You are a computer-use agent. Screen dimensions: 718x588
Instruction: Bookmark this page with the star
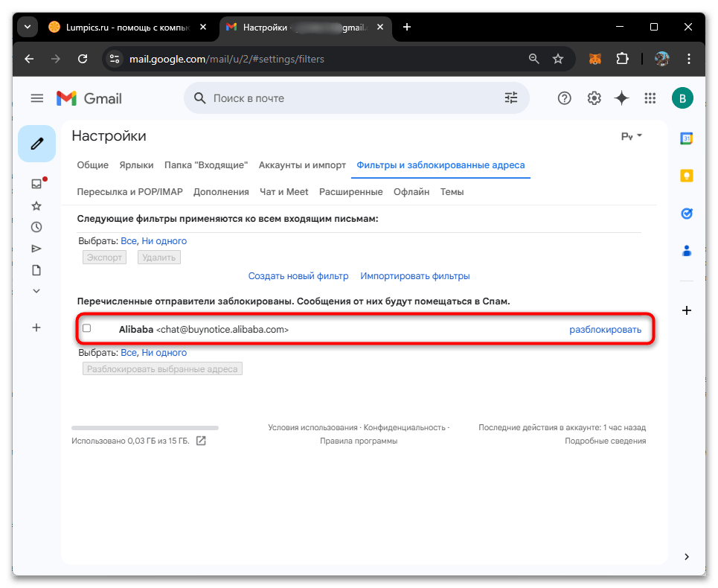click(x=558, y=59)
